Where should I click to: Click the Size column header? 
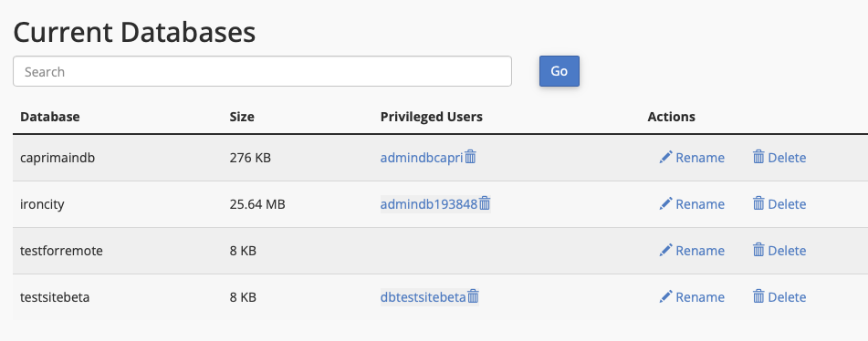242,117
